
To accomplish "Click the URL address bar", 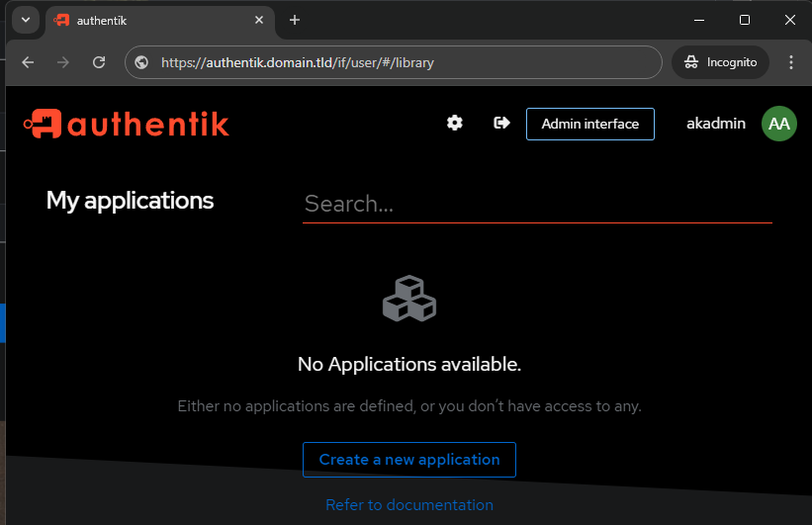I will (394, 62).
